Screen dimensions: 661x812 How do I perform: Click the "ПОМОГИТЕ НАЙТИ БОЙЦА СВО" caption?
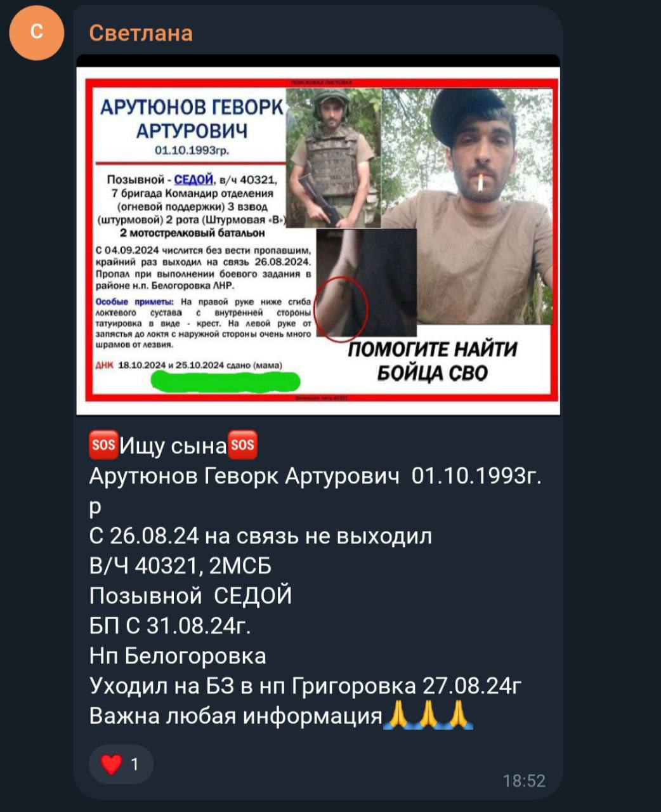pos(432,361)
